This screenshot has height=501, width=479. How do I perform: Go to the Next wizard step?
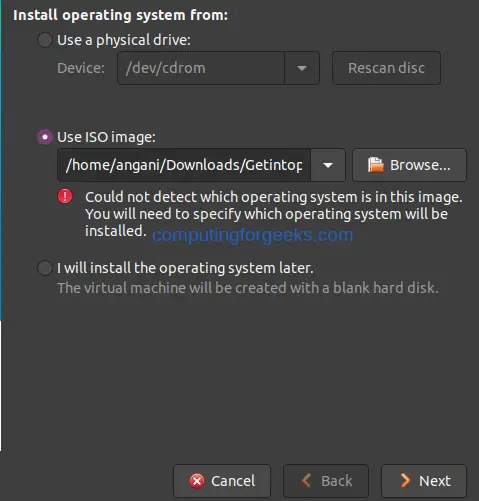click(424, 481)
